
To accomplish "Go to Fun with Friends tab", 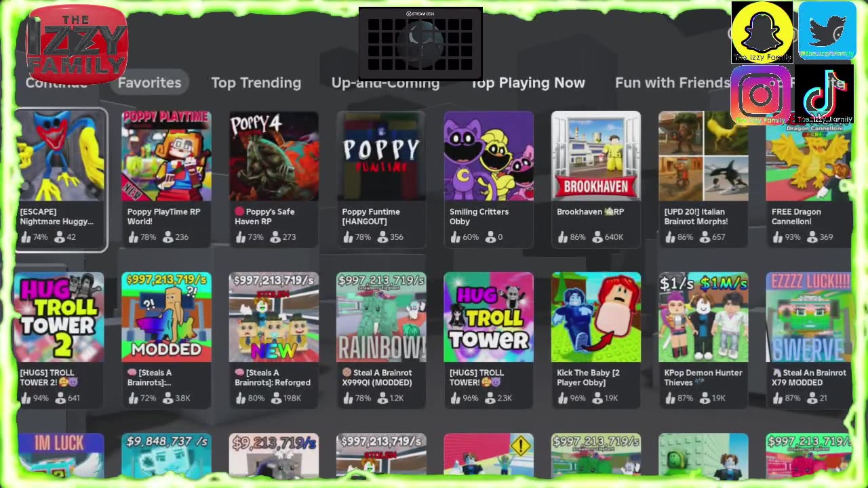I will [x=672, y=83].
